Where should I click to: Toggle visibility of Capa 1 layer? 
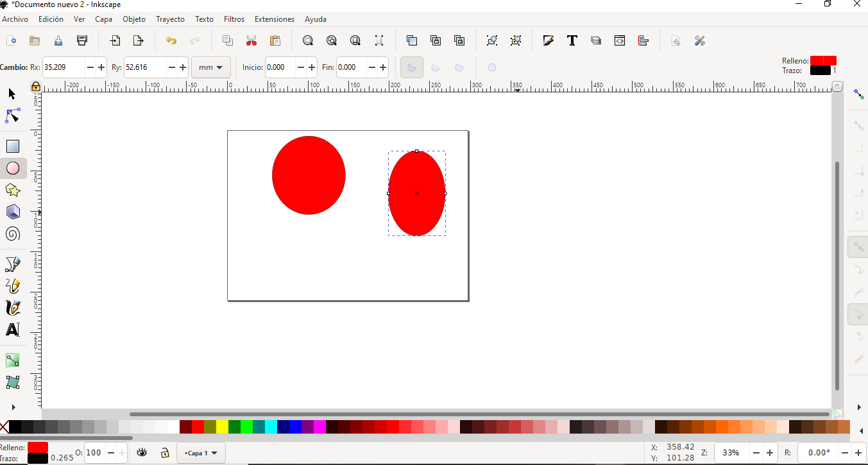click(142, 452)
